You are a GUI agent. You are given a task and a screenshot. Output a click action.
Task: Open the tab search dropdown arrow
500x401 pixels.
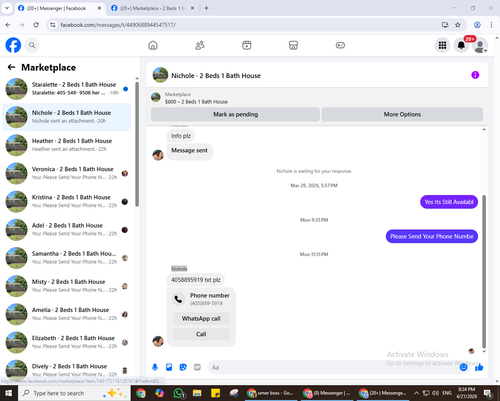[x=7, y=8]
